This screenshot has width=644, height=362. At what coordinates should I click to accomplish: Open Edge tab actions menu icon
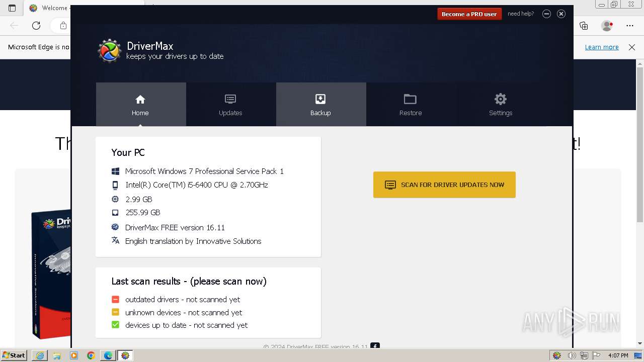pyautogui.click(x=12, y=8)
